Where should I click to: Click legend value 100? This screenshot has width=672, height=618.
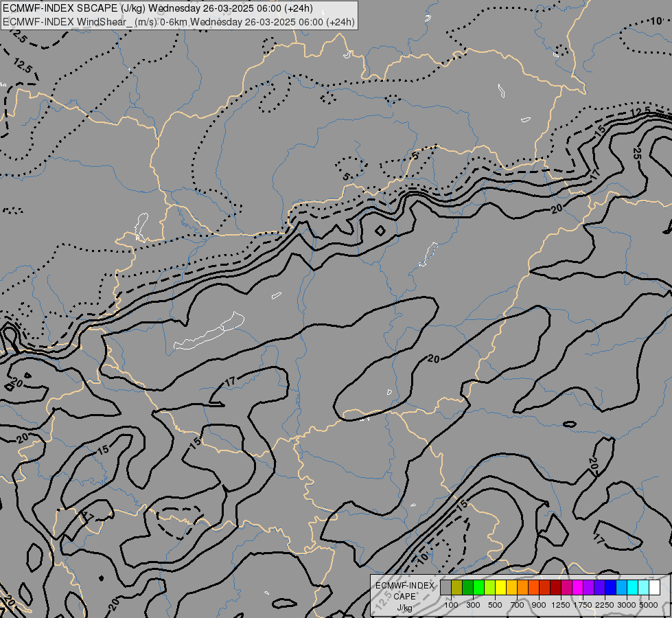coord(451,605)
